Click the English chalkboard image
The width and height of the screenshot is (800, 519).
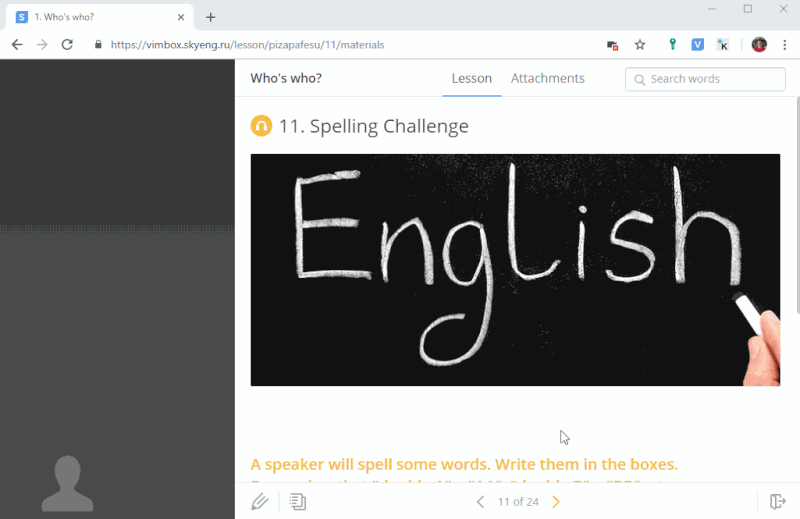[x=515, y=270]
